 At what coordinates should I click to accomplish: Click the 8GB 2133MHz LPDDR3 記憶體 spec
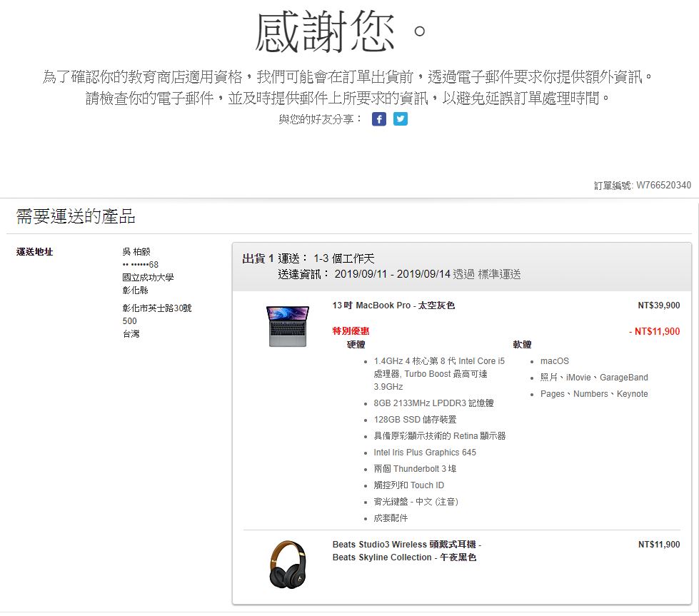434,403
